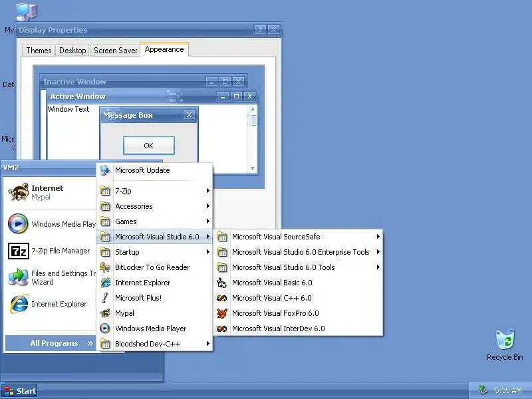532x399 pixels.
Task: Click the Microsoft Visual Basic 6.0 icon
Action: [221, 283]
